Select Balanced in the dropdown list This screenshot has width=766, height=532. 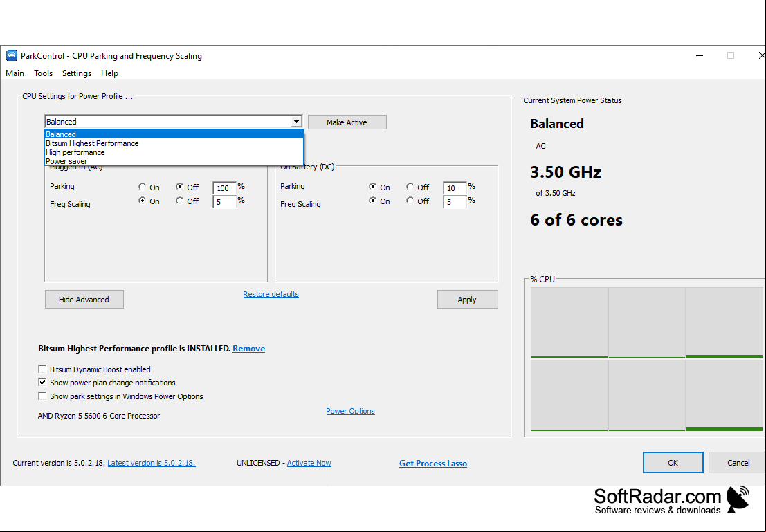(x=174, y=134)
